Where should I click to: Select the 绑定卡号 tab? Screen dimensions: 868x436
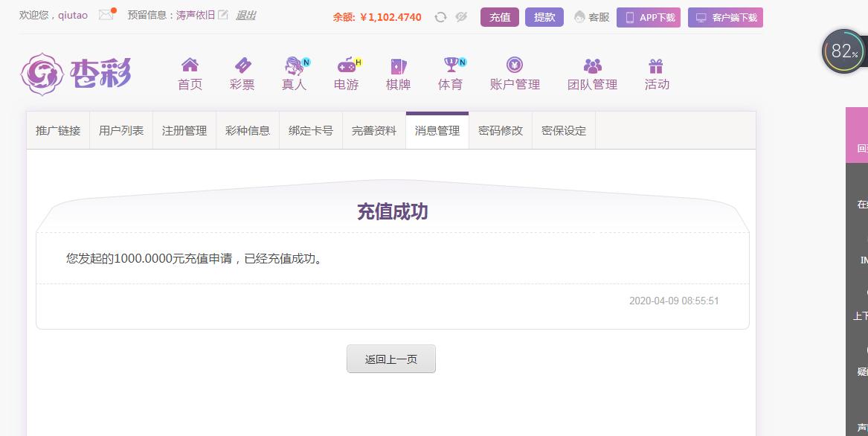tap(311, 131)
